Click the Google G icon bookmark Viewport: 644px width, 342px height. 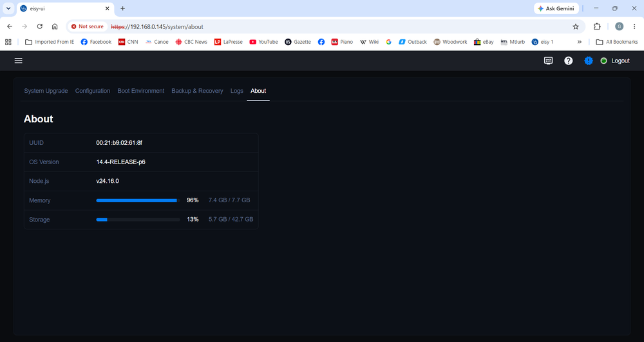coord(388,42)
